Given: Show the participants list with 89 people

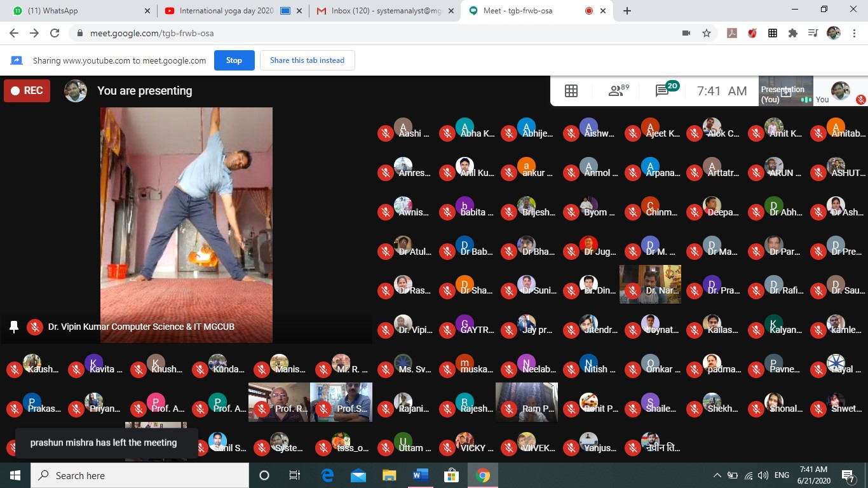Looking at the screenshot, I should 617,91.
